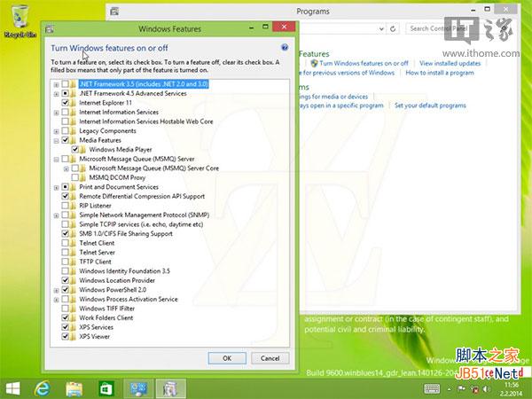The width and height of the screenshot is (532, 399).
Task: Click the volume speaker tray icon
Action: (487, 389)
